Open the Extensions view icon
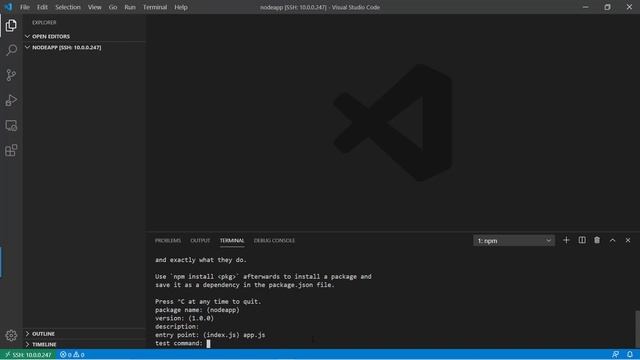This screenshot has height=360, width=640. click(x=11, y=150)
